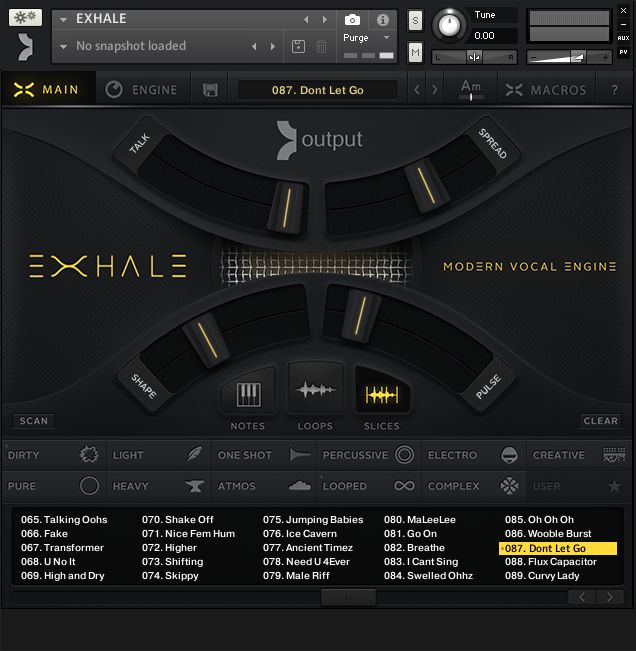The width and height of the screenshot is (636, 651).
Task: Switch to the MACROS tab
Action: [546, 90]
